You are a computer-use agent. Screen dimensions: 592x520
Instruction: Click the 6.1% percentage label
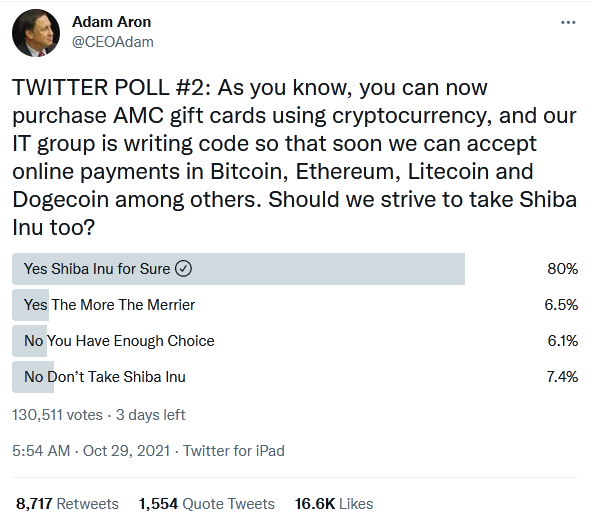point(563,341)
